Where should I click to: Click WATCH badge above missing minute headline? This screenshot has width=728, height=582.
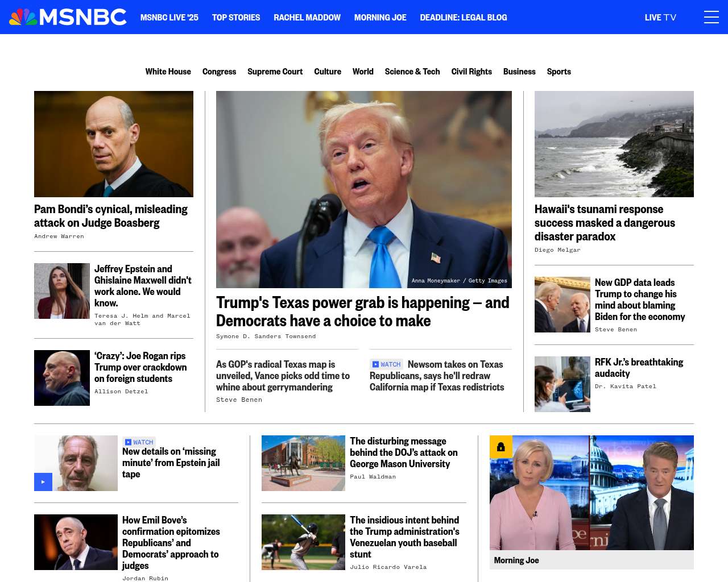139,442
